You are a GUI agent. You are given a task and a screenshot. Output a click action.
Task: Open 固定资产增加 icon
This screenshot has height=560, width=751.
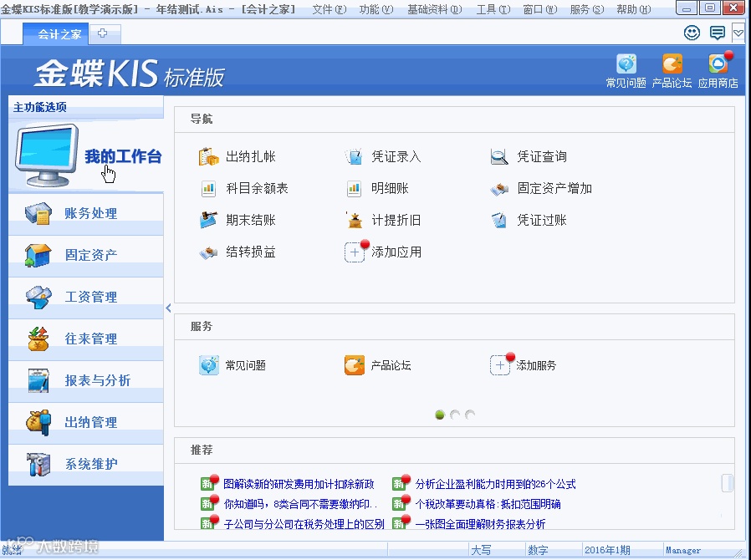click(x=499, y=189)
